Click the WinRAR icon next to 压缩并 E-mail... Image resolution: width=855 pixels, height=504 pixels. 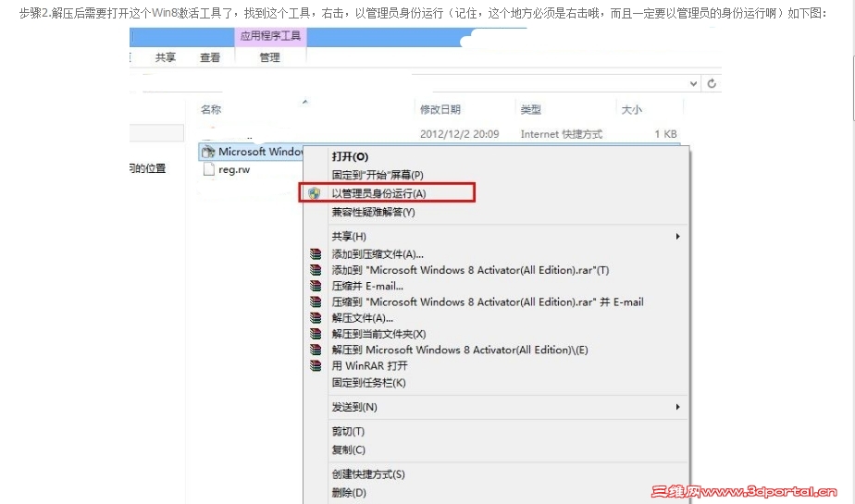point(316,286)
